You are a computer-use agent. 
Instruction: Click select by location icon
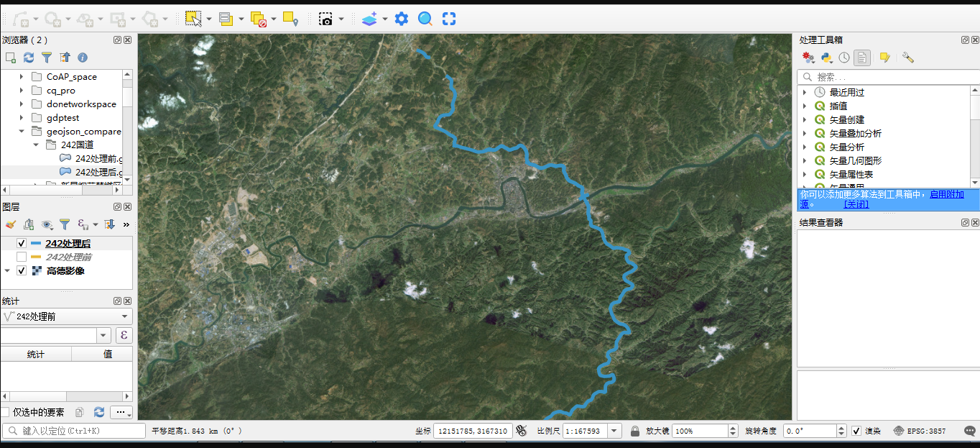(x=290, y=19)
